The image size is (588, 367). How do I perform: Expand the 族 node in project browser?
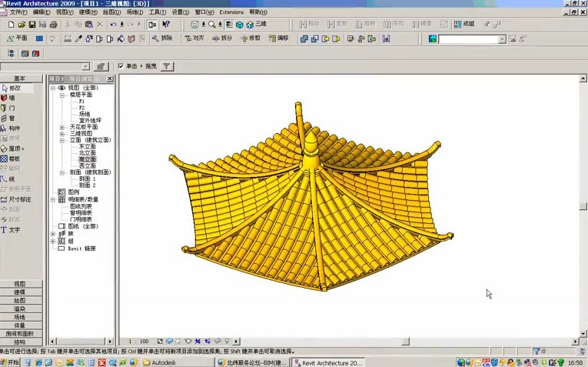[53, 233]
